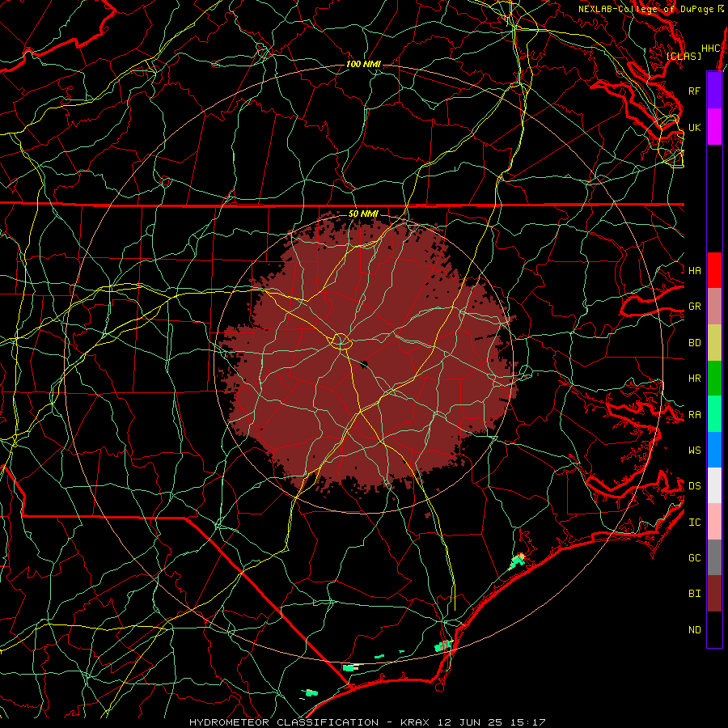Image resolution: width=728 pixels, height=728 pixels.
Task: Click the magenta UK legend color swatch
Action: pos(714,127)
